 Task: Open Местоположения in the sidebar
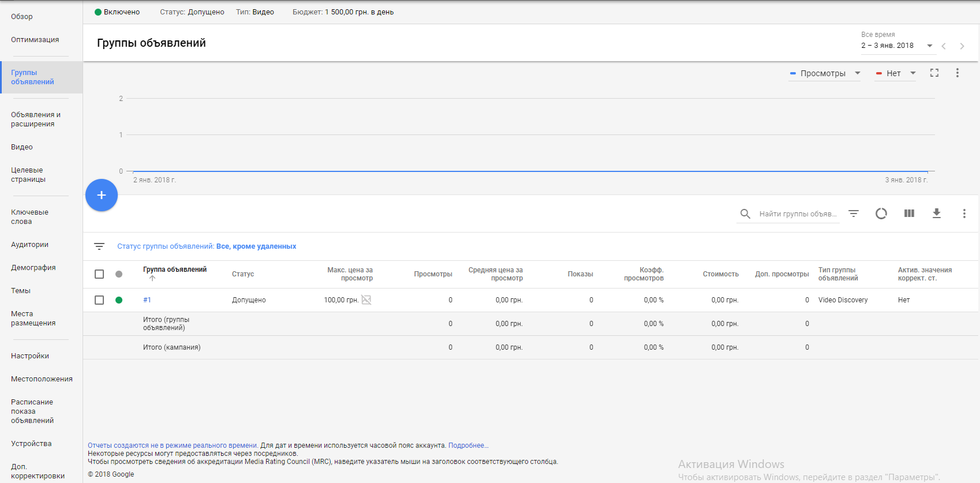click(x=42, y=379)
